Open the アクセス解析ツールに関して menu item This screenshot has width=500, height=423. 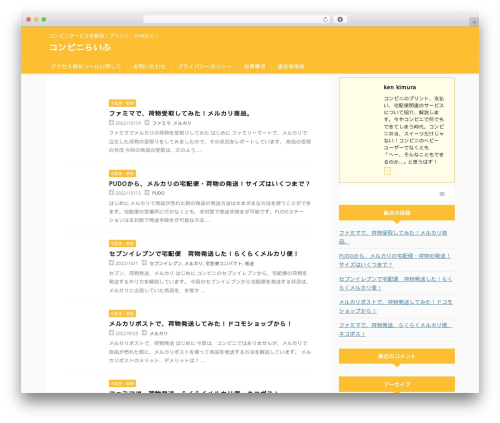tap(86, 66)
